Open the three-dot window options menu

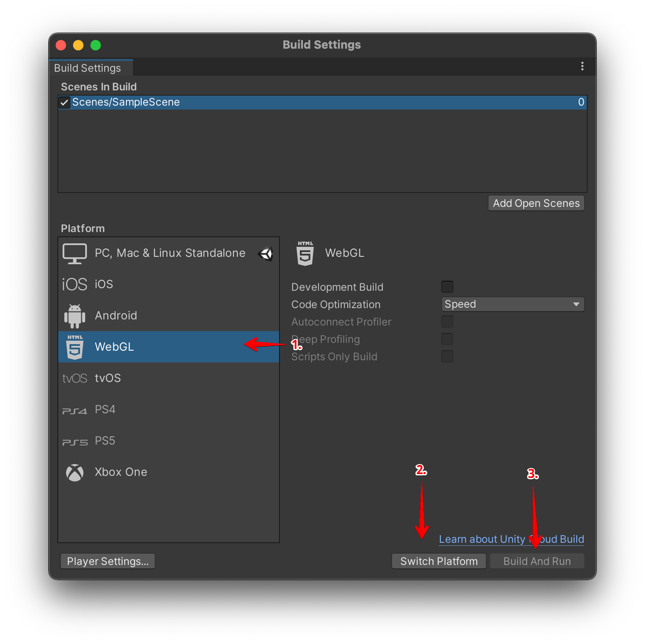coord(582,66)
